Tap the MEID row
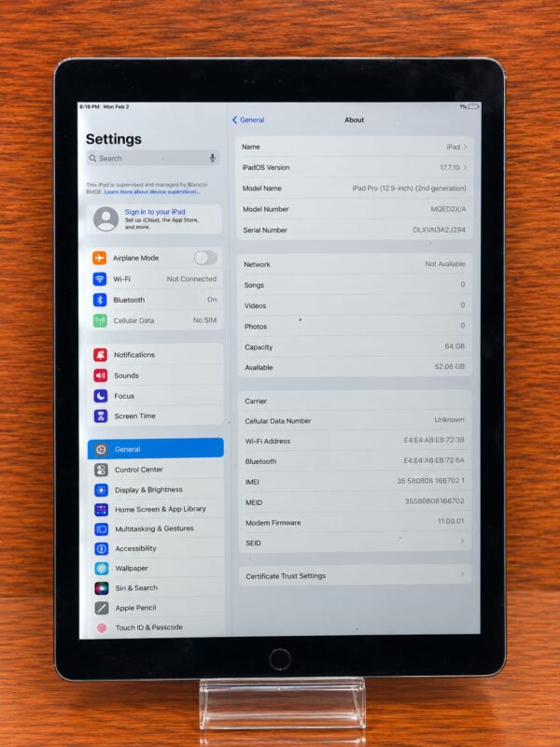This screenshot has height=747, width=560. click(355, 502)
